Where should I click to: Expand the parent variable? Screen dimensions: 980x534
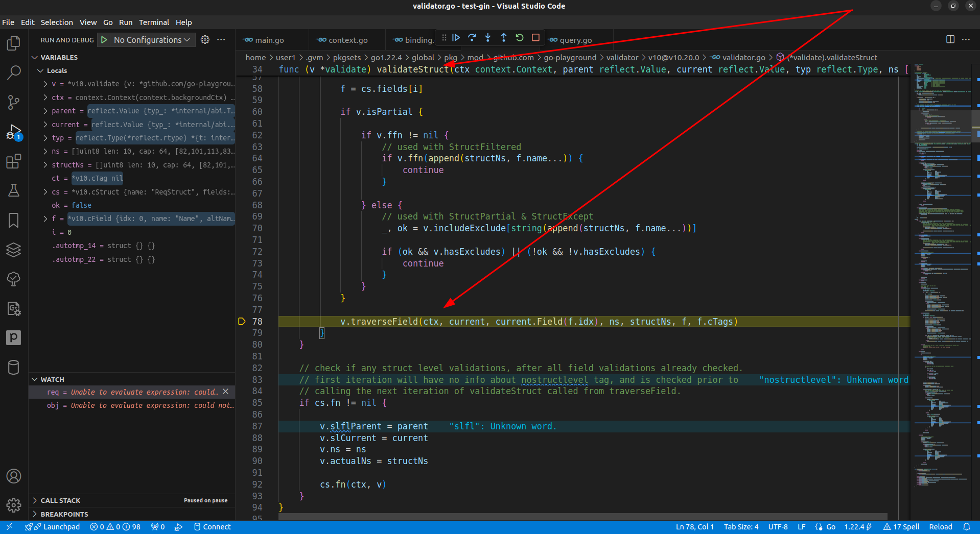pos(45,111)
